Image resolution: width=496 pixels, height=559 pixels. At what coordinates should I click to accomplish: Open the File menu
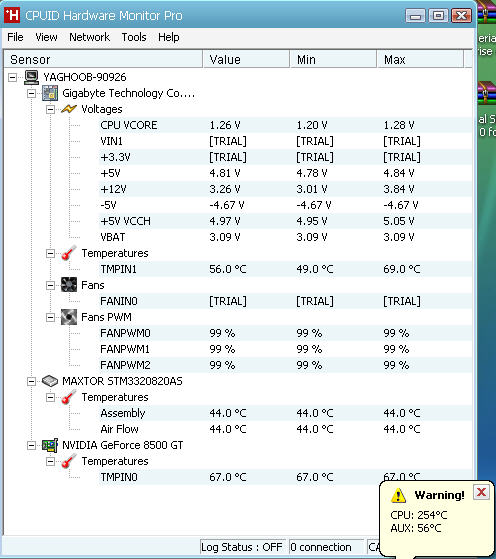pos(15,37)
